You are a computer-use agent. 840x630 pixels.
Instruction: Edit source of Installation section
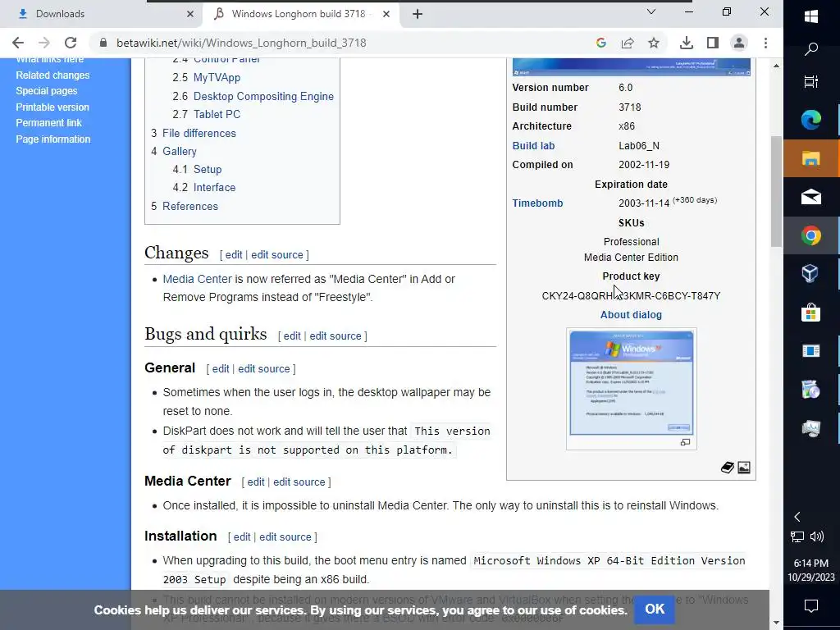[285, 537]
